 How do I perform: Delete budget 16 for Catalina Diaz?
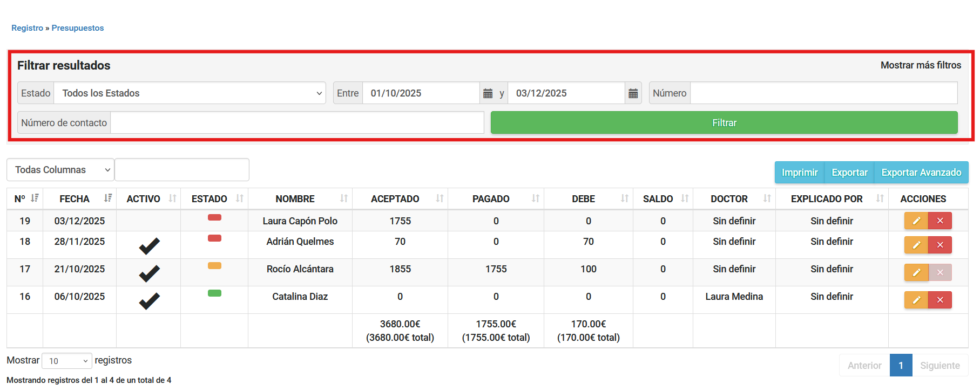coord(940,300)
